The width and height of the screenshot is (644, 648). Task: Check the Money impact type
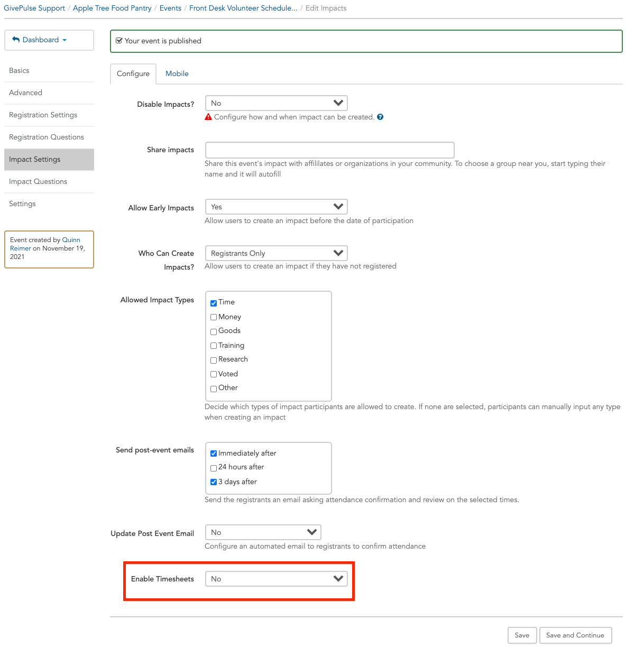[214, 317]
